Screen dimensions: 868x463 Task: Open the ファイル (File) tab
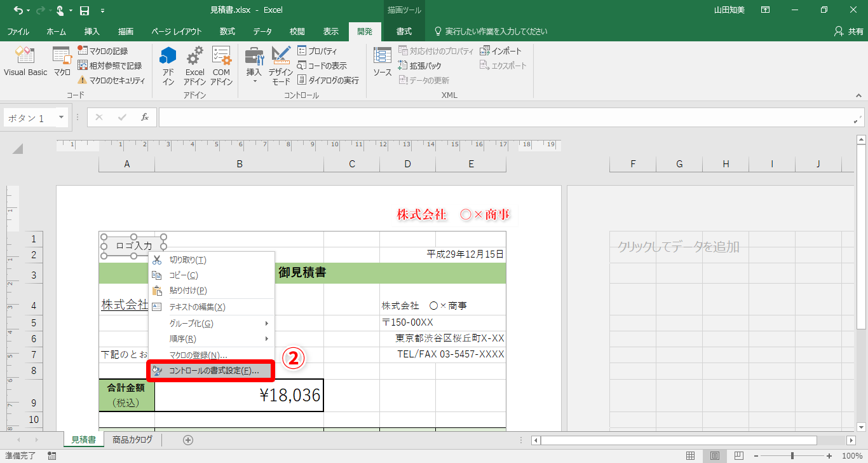coord(18,31)
